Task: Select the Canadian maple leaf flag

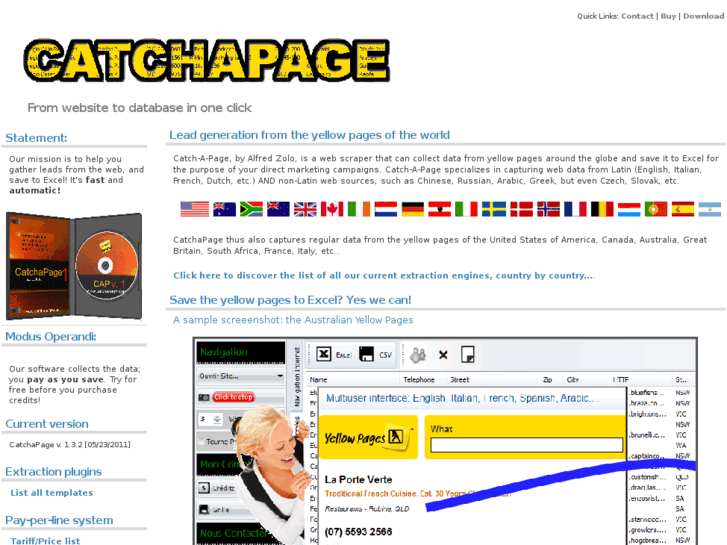Action: 332,209
